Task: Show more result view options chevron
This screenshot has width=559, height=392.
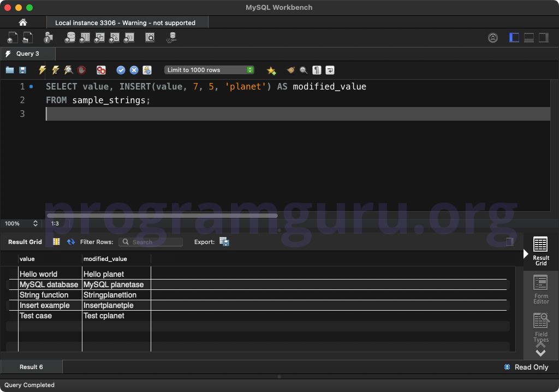Action: pyautogui.click(x=541, y=353)
